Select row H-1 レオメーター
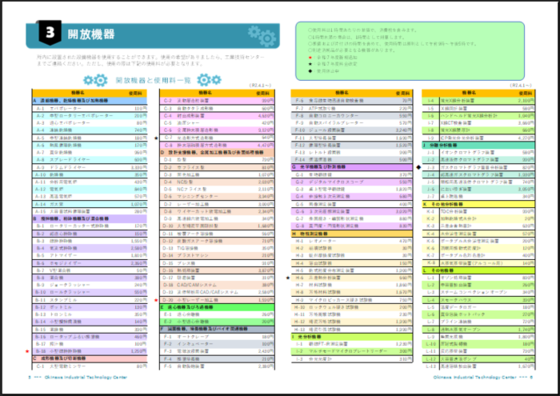The width and height of the screenshot is (560, 396). (352, 241)
